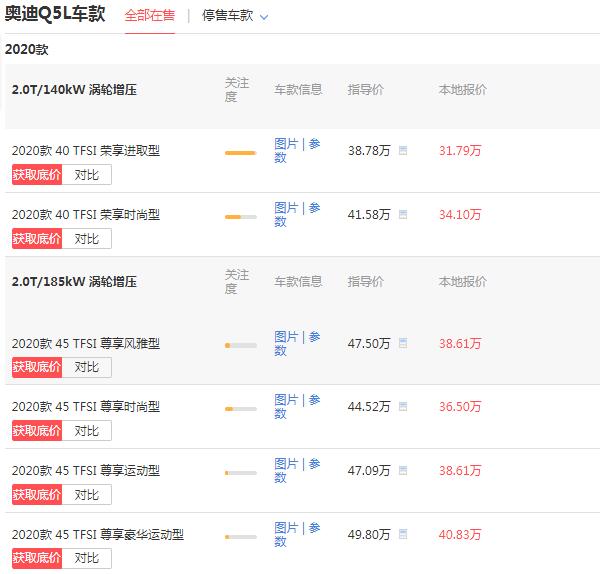Get lowest price for 40 TFSI 荣享进取型
This screenshot has width=600, height=574.
[37, 175]
